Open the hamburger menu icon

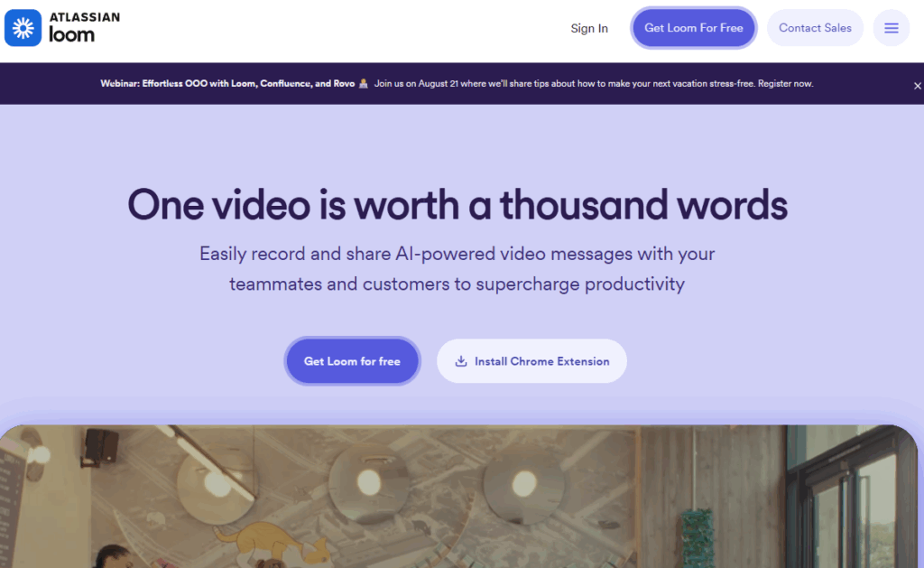pos(891,28)
